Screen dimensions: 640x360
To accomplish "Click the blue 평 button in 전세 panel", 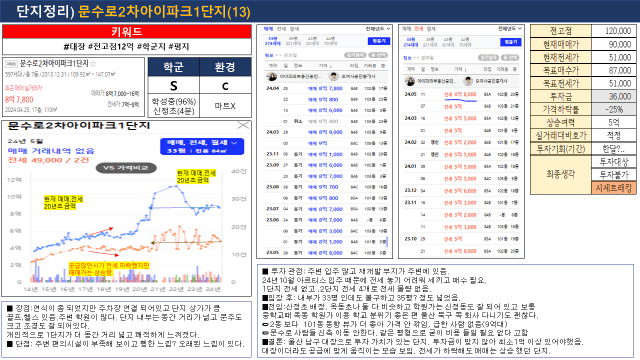I will coord(511,42).
